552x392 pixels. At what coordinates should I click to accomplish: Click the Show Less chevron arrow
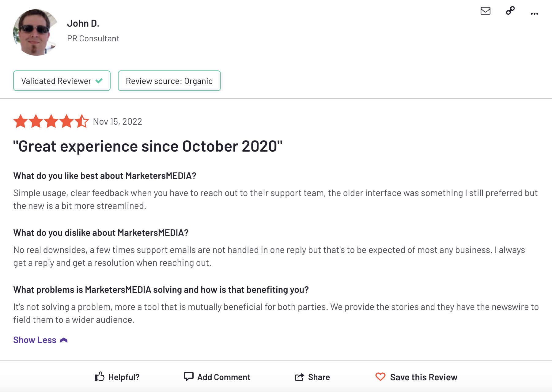(64, 340)
